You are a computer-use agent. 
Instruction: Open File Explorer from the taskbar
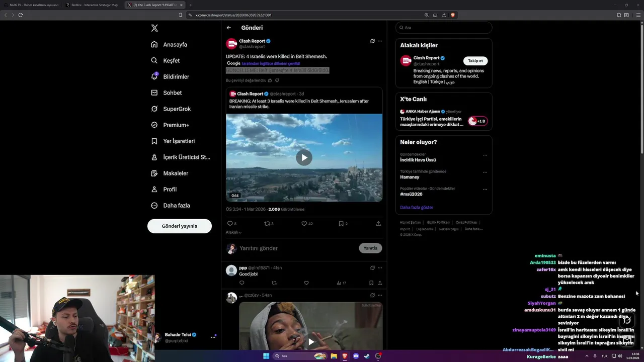pyautogui.click(x=334, y=356)
